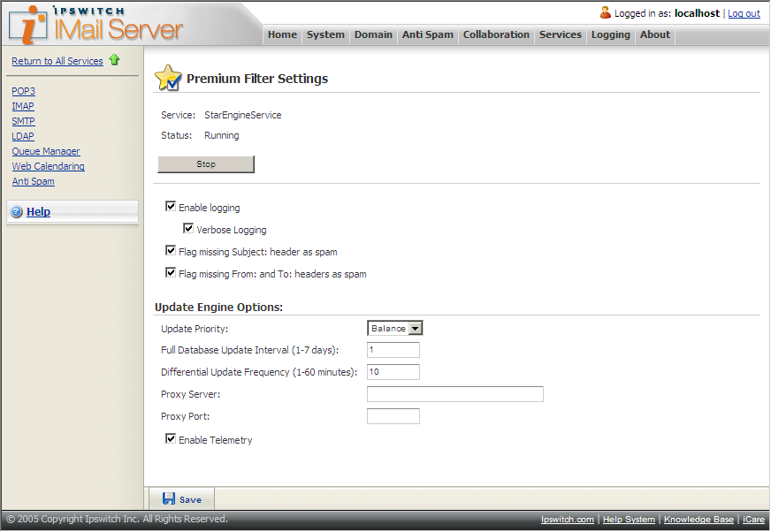This screenshot has height=532, width=771.
Task: Disable the Enable logging checkbox
Action: [x=171, y=207]
